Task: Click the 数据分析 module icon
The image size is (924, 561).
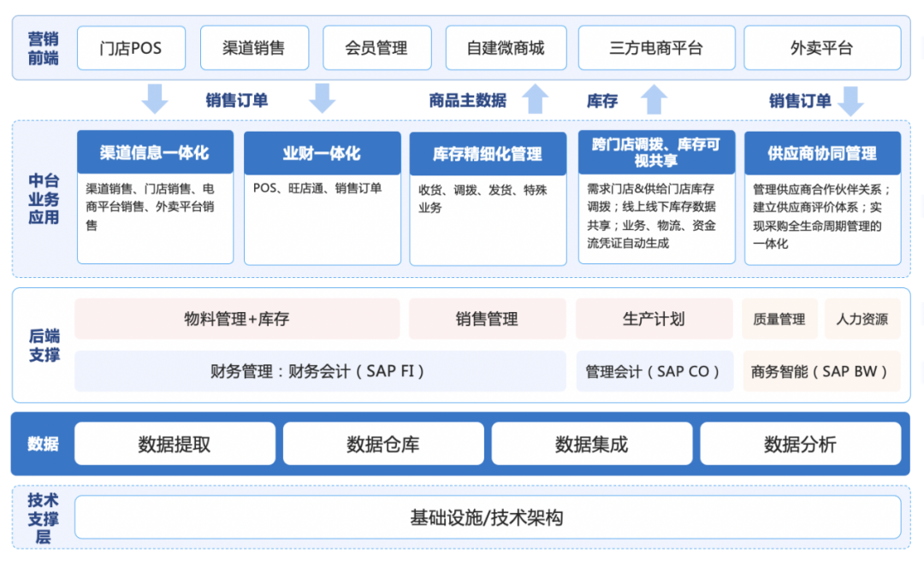Action: pos(801,443)
